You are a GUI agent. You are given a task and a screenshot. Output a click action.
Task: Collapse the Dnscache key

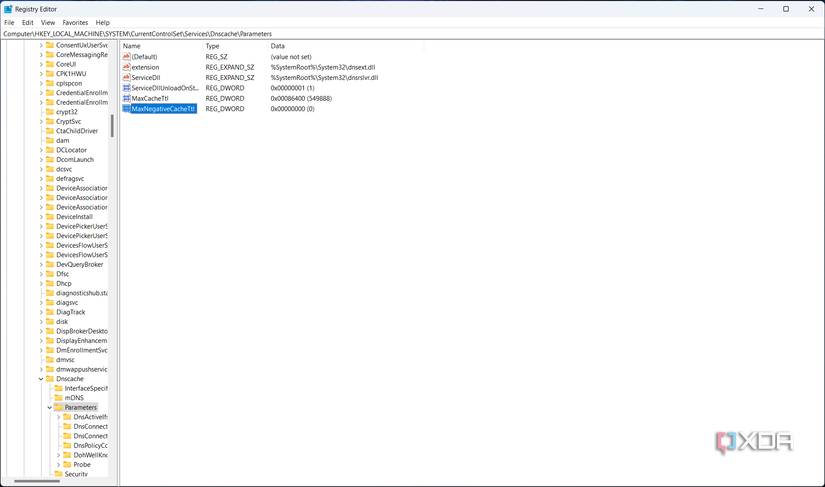pyautogui.click(x=41, y=379)
